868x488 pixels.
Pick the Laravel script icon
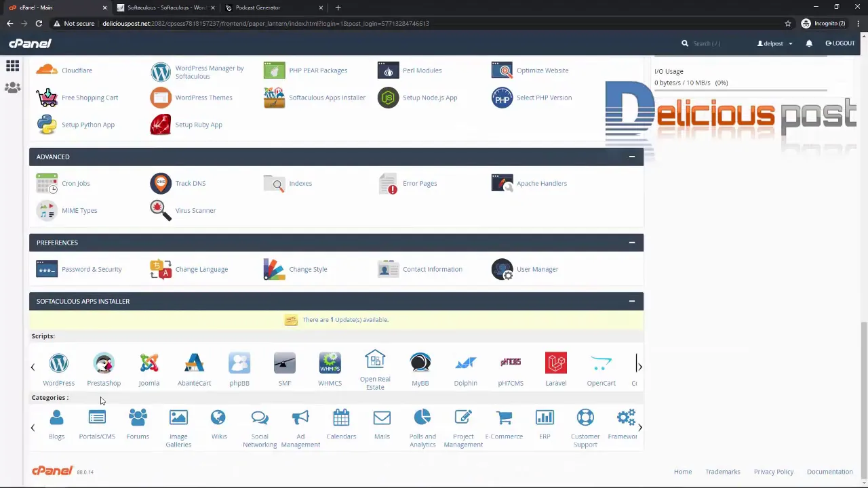click(x=556, y=363)
